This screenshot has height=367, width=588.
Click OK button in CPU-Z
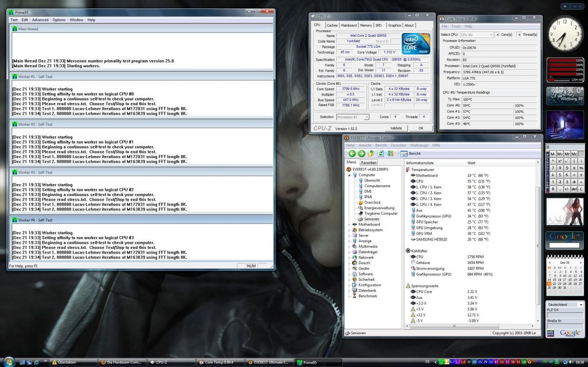421,128
